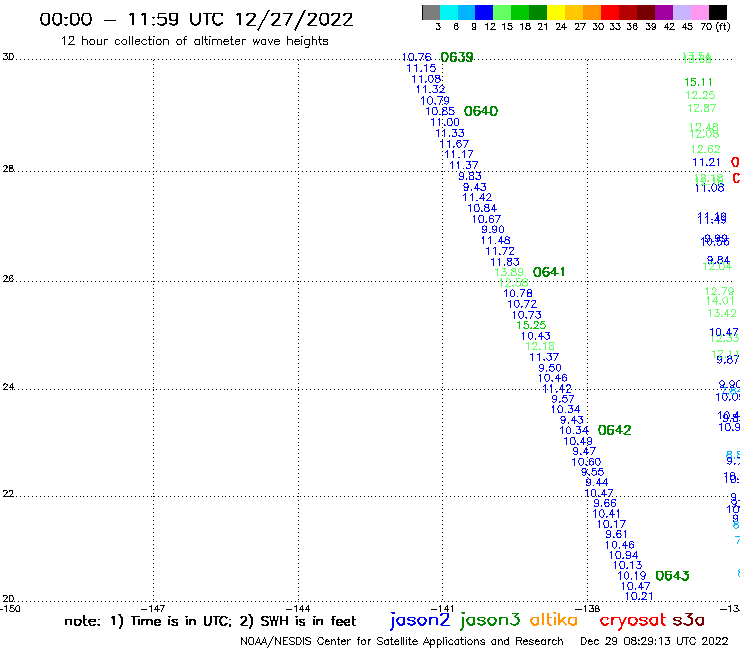740x650 pixels.
Task: Click the 'Dec 29 08:29:13 UTC 2022' timestamp
Action: (x=654, y=642)
